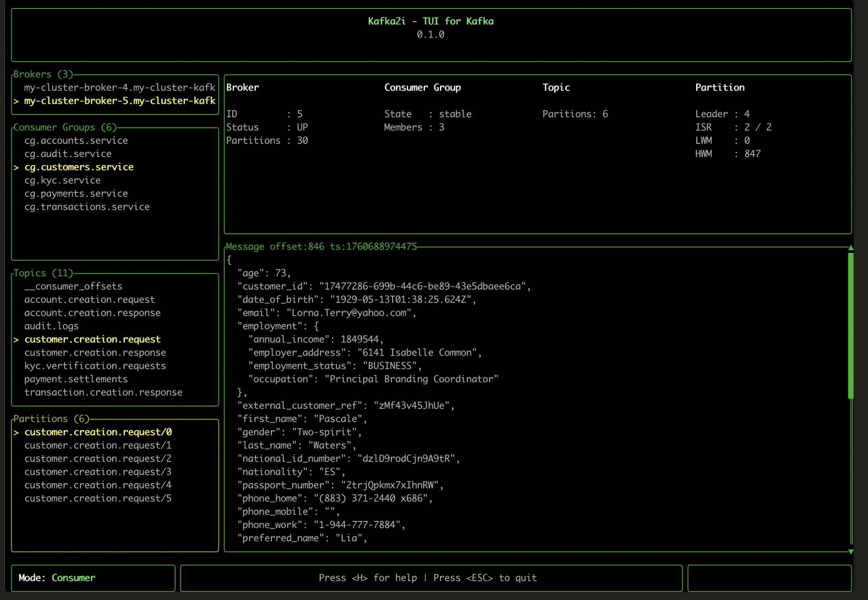Viewport: 868px width, 600px height.
Task: Click the Topic Paritions: 6 value
Action: tap(575, 114)
